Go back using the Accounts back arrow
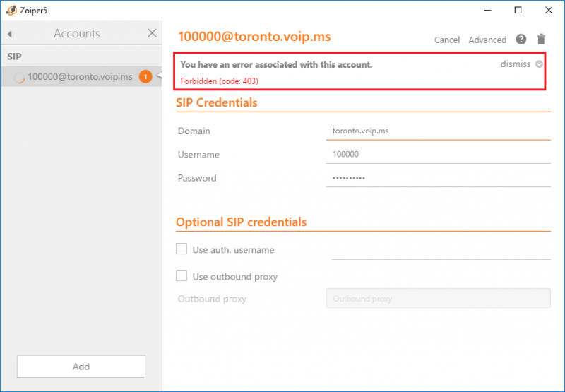Screen dimensions: 565x392 [10, 34]
